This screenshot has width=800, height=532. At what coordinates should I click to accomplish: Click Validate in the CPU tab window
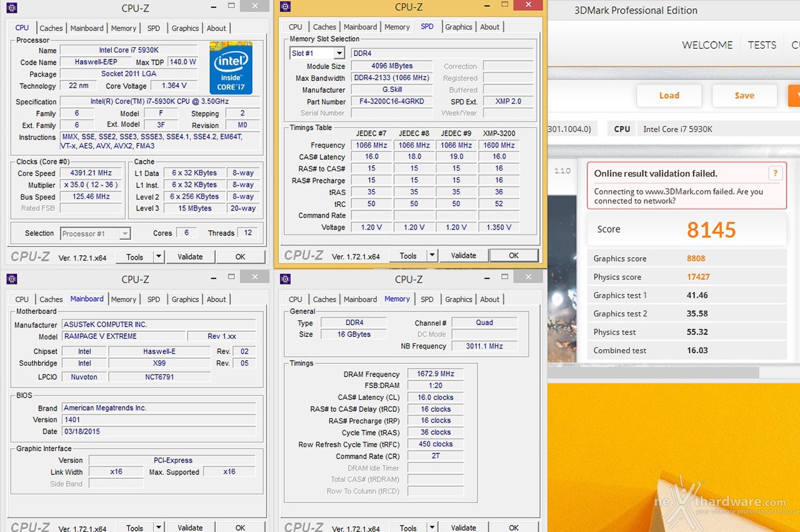(190, 257)
